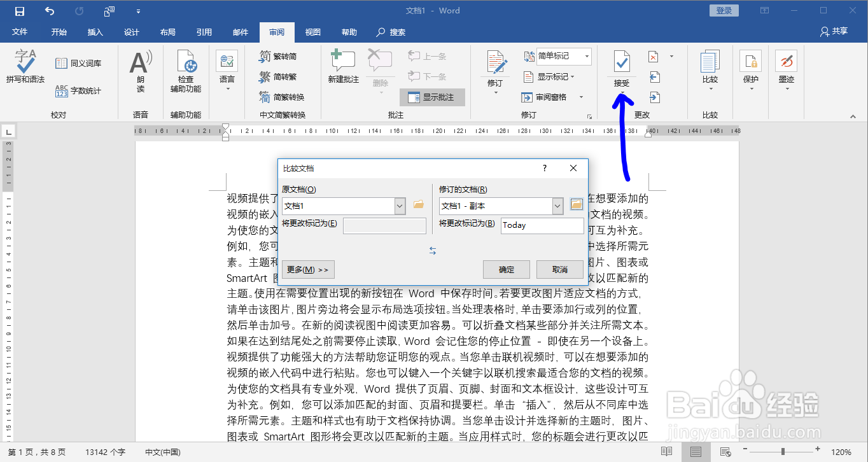
Task: Click the Cancel (取消) button
Action: tap(560, 269)
